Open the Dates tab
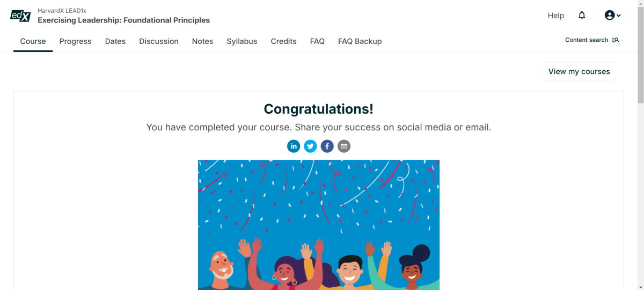 coord(115,41)
